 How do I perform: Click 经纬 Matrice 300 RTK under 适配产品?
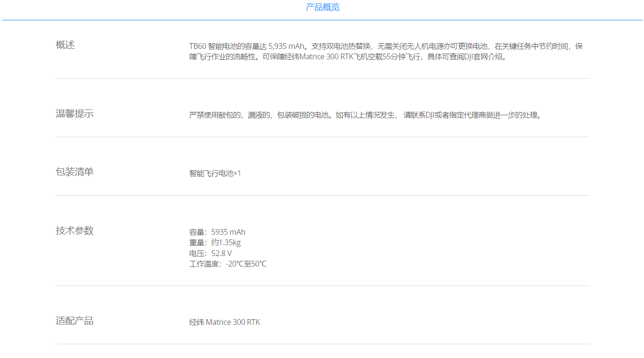point(224,322)
